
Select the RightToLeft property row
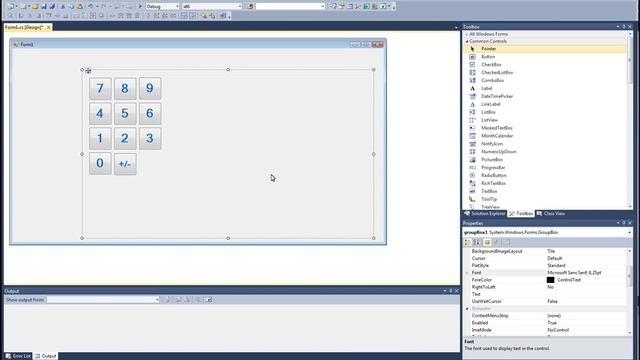pyautogui.click(x=546, y=287)
